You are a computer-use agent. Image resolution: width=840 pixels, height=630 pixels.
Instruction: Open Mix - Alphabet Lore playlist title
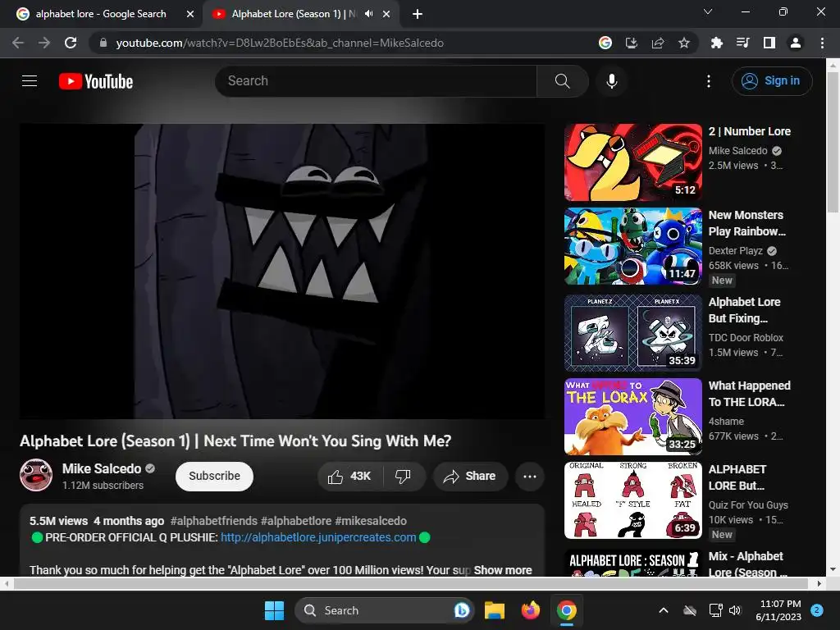click(748, 564)
